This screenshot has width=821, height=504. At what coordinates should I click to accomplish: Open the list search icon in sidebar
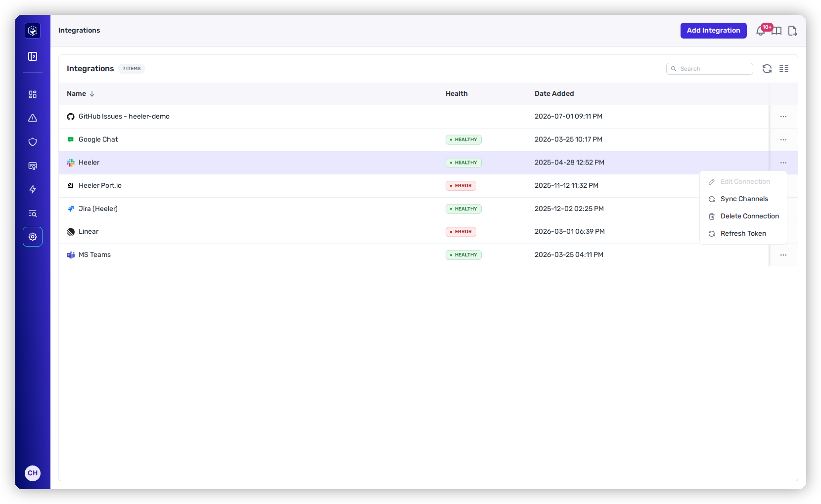33,213
